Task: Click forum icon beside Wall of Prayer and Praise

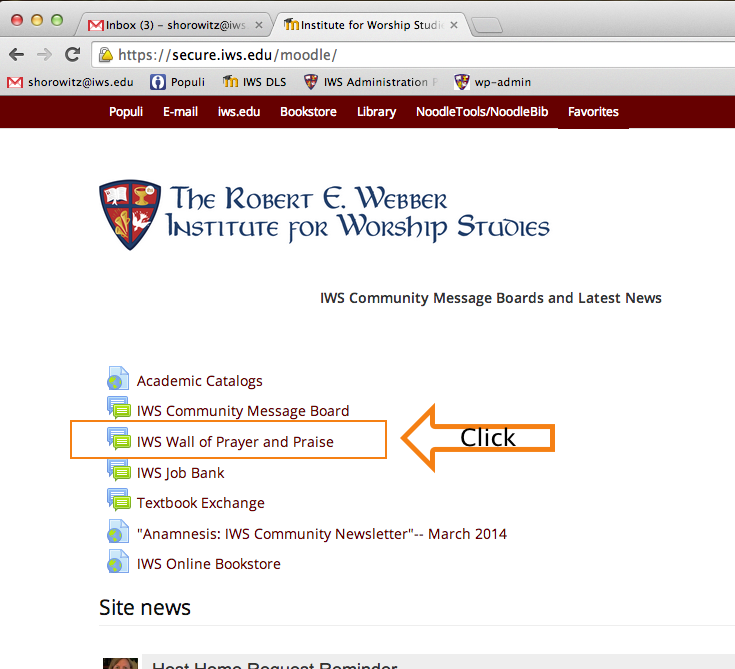Action: pos(119,438)
